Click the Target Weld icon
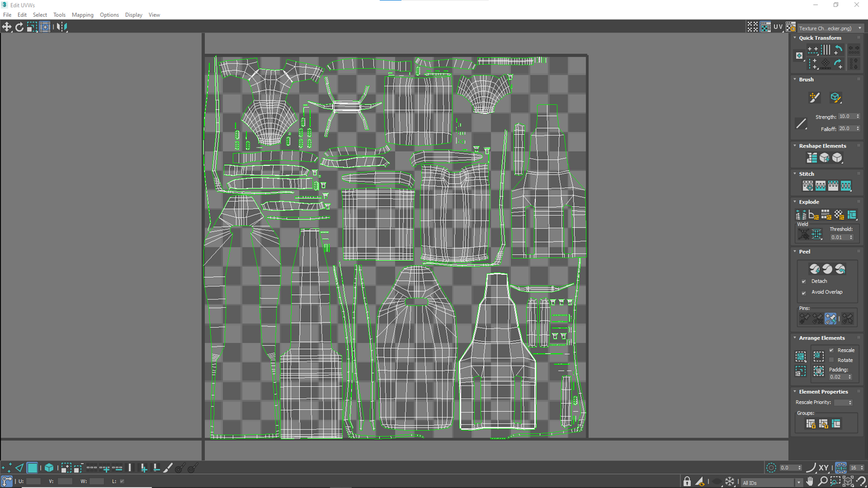 point(804,234)
